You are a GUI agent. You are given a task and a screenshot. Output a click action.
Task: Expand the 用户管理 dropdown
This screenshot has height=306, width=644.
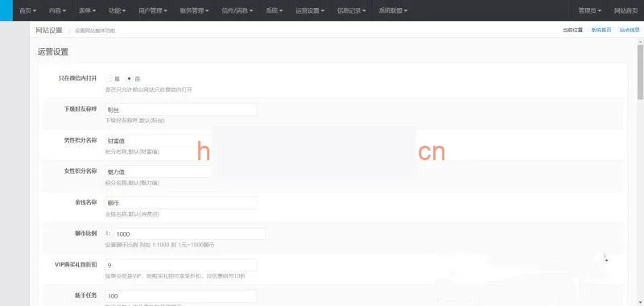[x=154, y=10]
